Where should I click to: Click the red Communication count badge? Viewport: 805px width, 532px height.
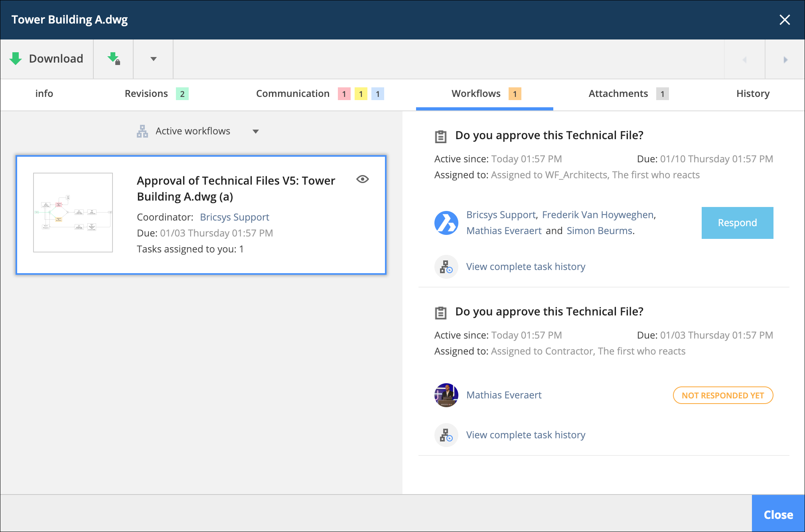[x=344, y=94]
